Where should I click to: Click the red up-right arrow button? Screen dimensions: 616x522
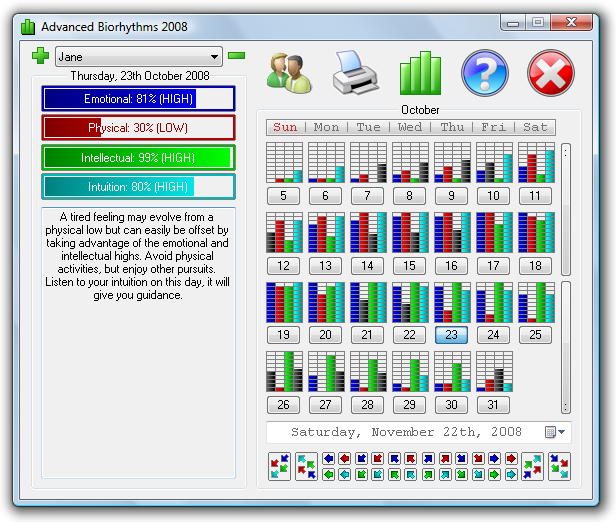[x=445, y=458]
